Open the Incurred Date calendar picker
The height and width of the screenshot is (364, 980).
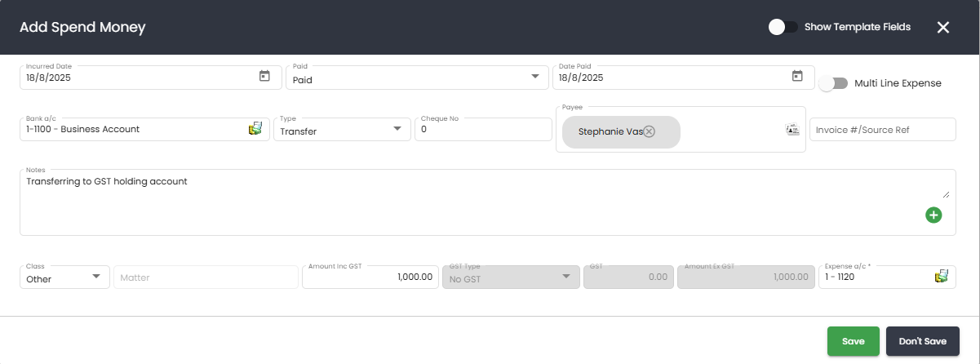pyautogui.click(x=264, y=76)
